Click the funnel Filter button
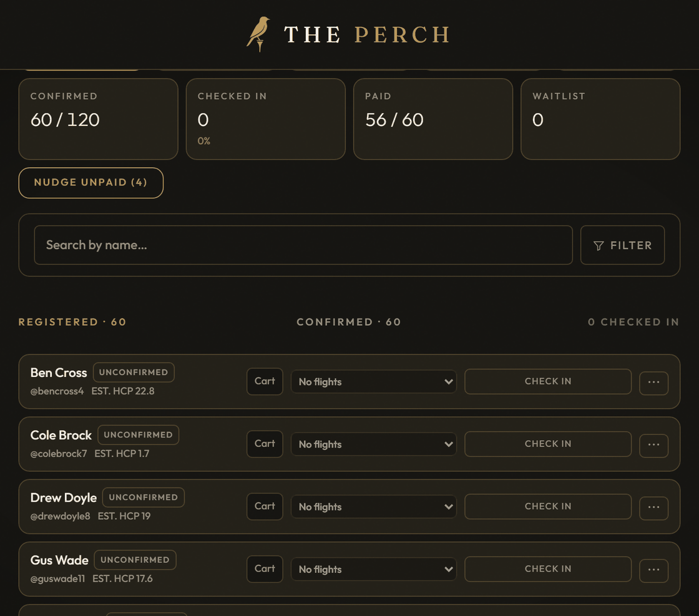This screenshot has height=616, width=699. click(x=622, y=245)
